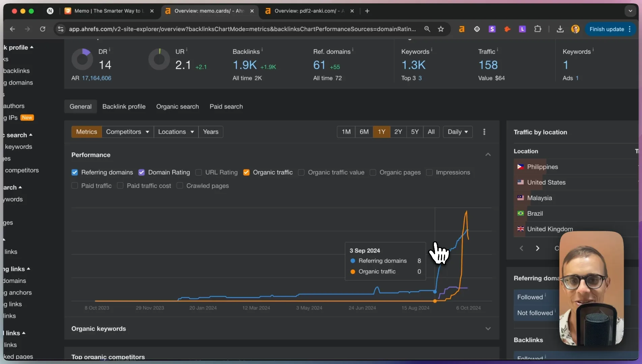The height and width of the screenshot is (364, 642).
Task: Bookmark this page with the star icon
Action: point(441,29)
